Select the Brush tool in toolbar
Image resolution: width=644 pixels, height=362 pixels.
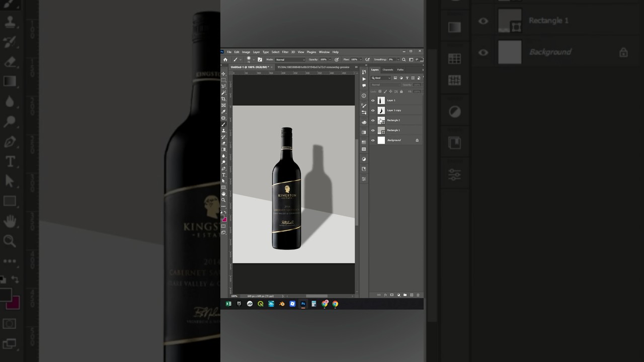pos(224,124)
